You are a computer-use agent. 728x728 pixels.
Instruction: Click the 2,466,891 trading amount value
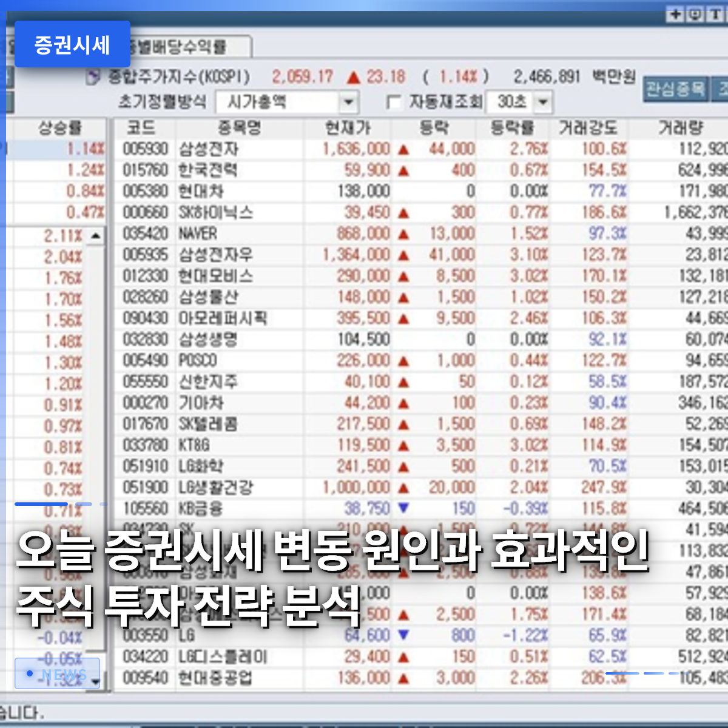click(x=547, y=77)
